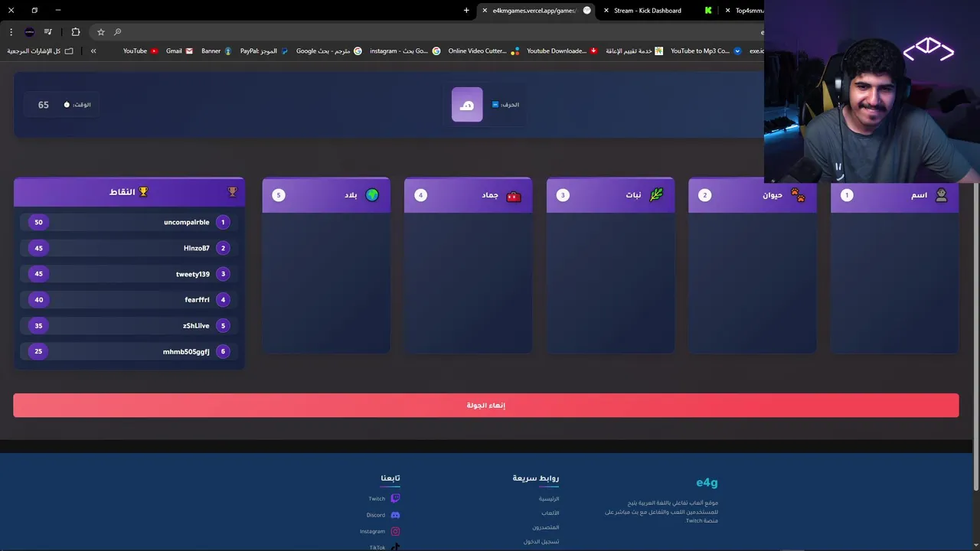Click the اسم column header
Viewport: 980px width, 551px height.
coord(894,195)
